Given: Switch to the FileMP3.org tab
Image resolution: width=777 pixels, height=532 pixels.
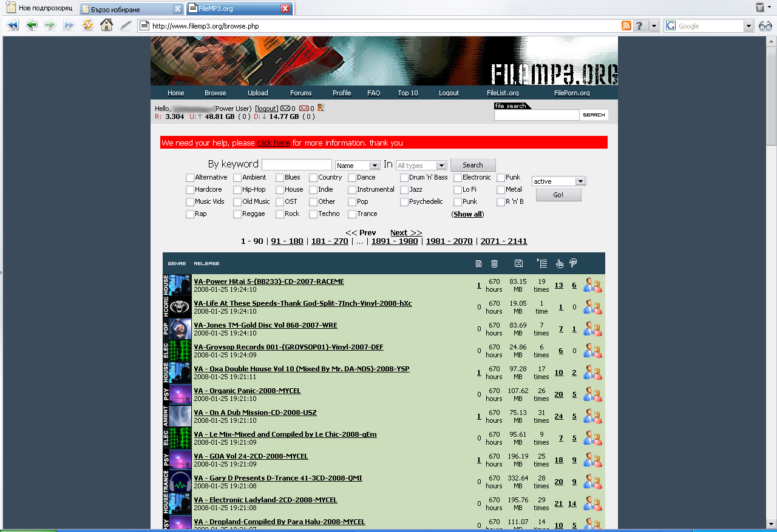Looking at the screenshot, I should pos(239,8).
